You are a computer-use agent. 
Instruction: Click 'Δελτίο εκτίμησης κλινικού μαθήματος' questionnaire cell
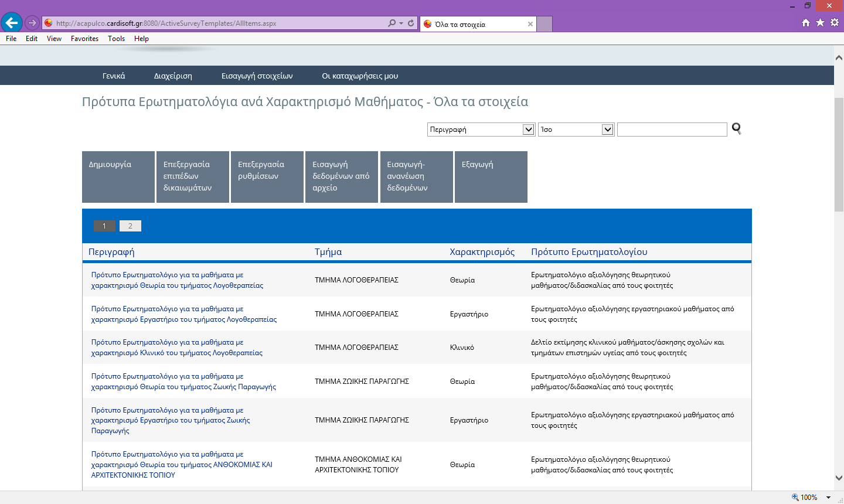tap(628, 348)
